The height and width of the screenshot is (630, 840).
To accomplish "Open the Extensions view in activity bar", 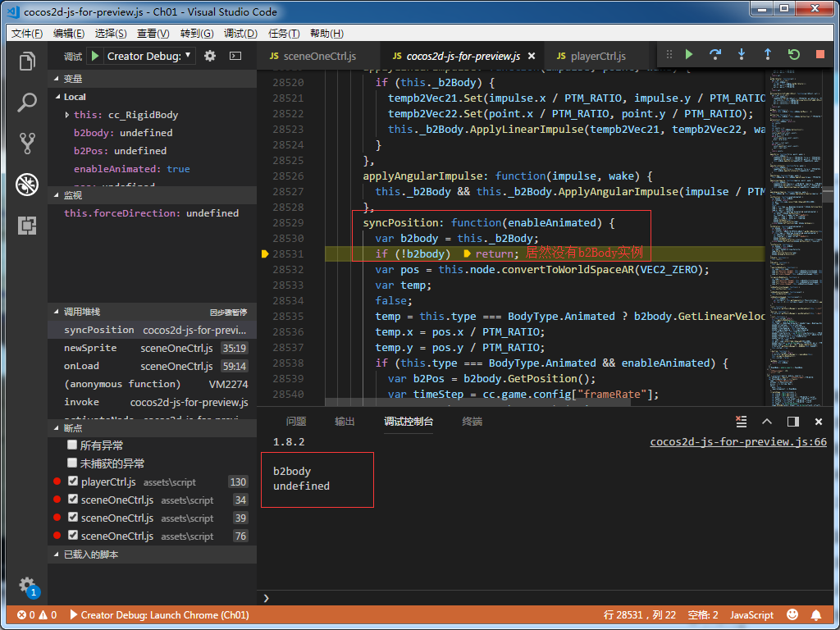I will pos(27,226).
